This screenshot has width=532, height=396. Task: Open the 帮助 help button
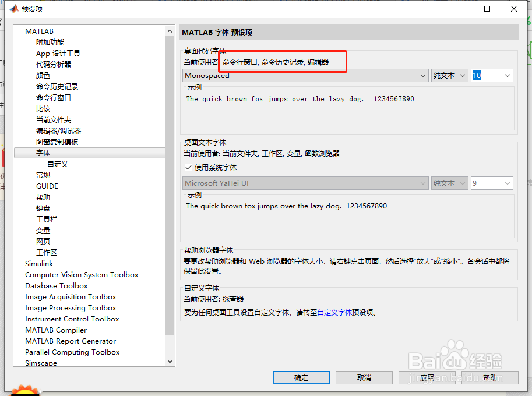click(x=490, y=377)
